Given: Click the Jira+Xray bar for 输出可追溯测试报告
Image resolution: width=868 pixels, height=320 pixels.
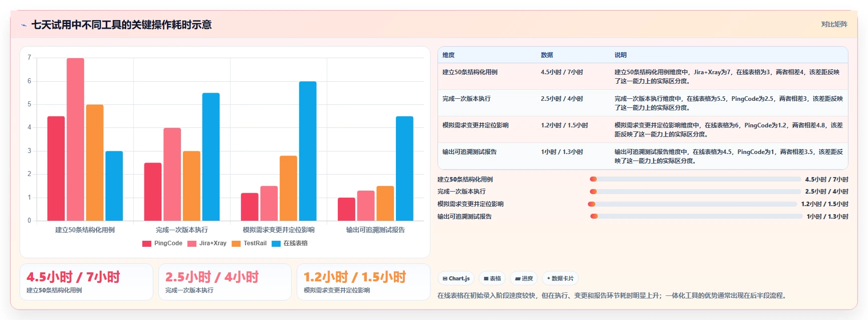Looking at the screenshot, I should coord(366,206).
